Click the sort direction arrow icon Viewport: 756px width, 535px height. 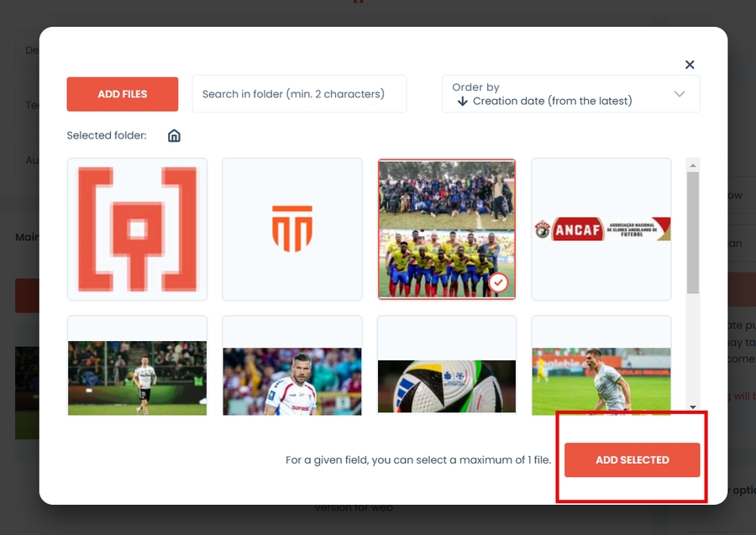(462, 102)
